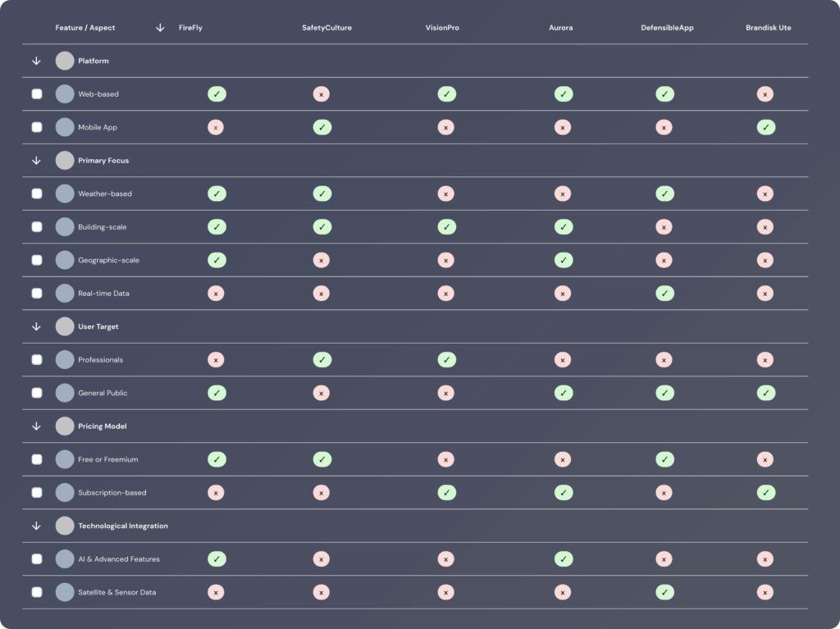Click the DefensibleApp column header

[x=668, y=28]
